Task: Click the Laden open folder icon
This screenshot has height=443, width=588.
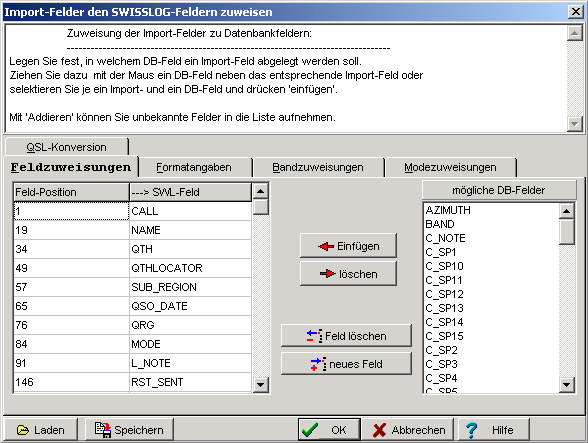Action: (x=22, y=430)
